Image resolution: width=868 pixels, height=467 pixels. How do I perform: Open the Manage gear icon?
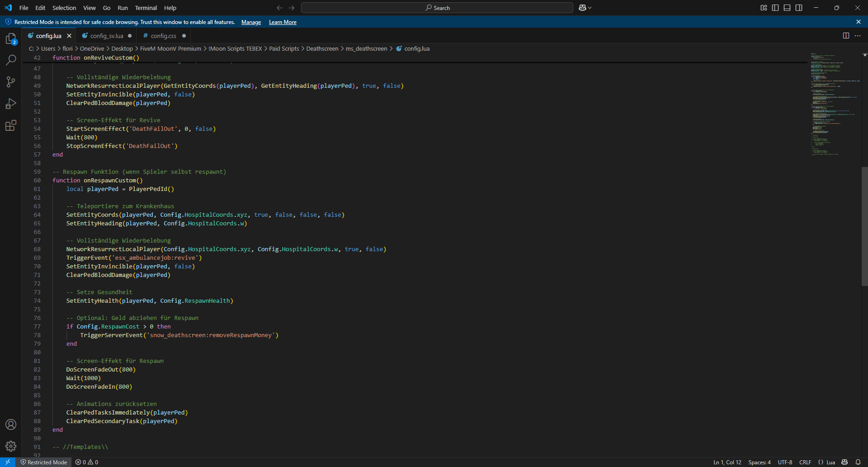point(11,446)
